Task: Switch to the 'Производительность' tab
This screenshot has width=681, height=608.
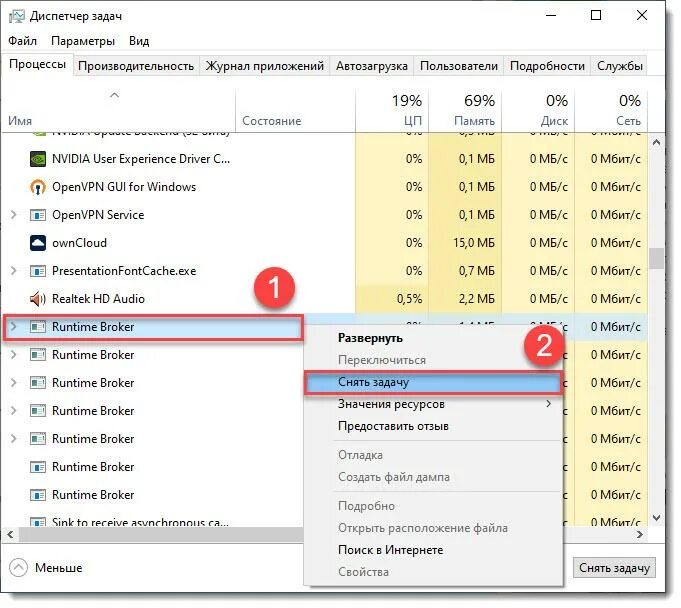Action: click(136, 66)
